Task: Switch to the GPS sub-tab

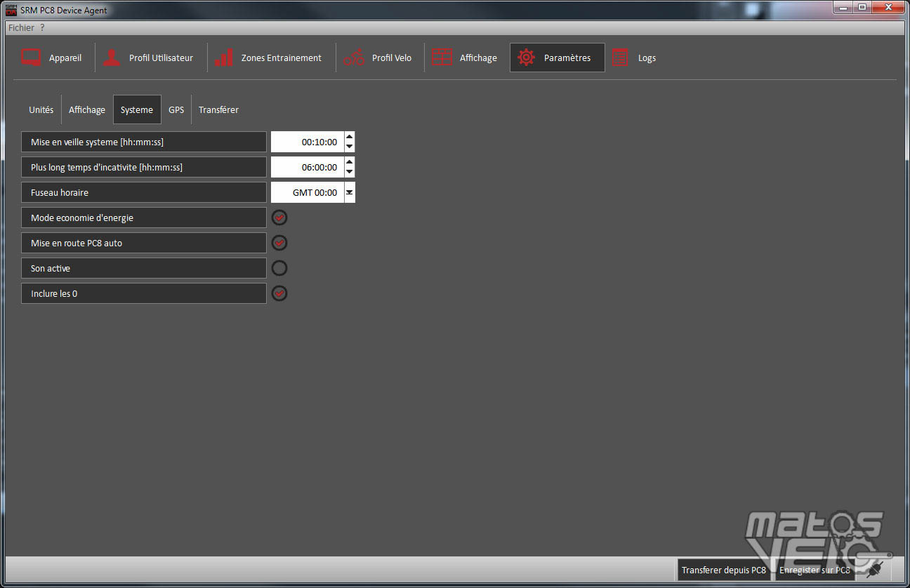Action: point(176,109)
